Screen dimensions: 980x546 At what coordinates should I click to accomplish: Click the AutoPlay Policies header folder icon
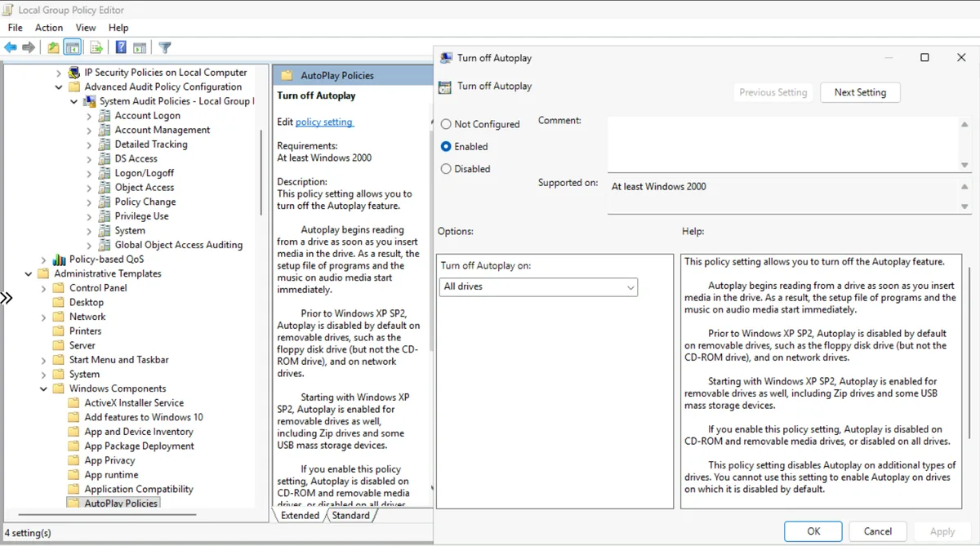click(287, 75)
